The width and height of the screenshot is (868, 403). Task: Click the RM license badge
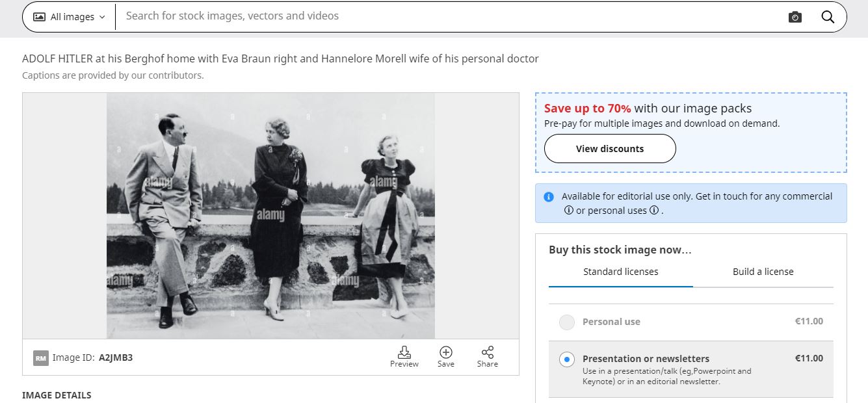pyautogui.click(x=41, y=357)
